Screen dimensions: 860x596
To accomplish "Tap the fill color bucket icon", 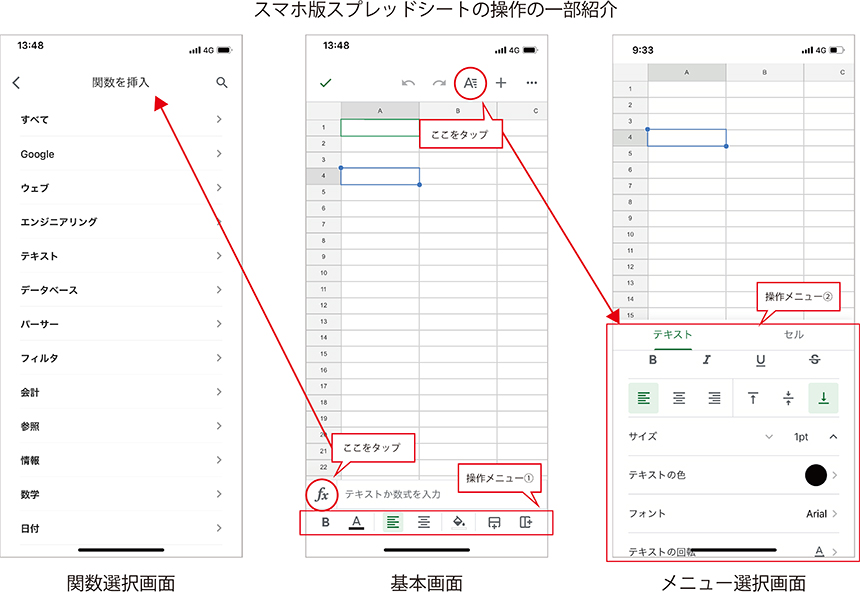I will pyautogui.click(x=459, y=522).
